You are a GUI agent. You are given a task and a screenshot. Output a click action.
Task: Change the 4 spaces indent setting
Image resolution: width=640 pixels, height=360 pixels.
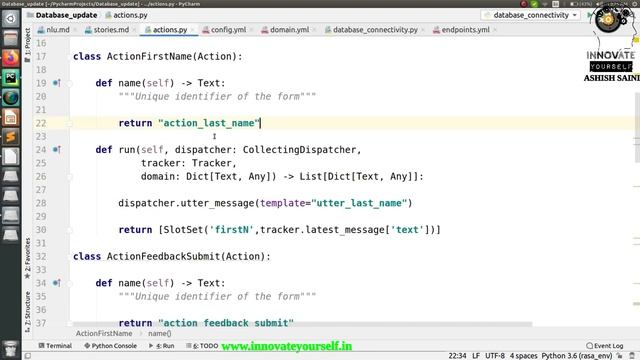[523, 356]
